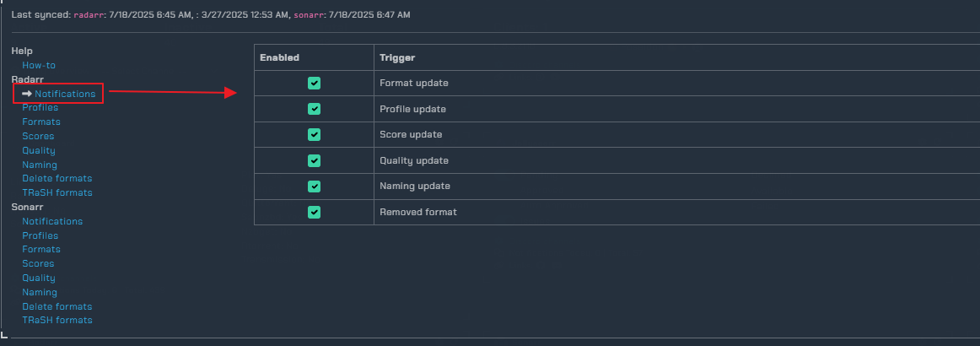The height and width of the screenshot is (346, 980).
Task: Open Sonarr Notifications page
Action: tap(52, 221)
